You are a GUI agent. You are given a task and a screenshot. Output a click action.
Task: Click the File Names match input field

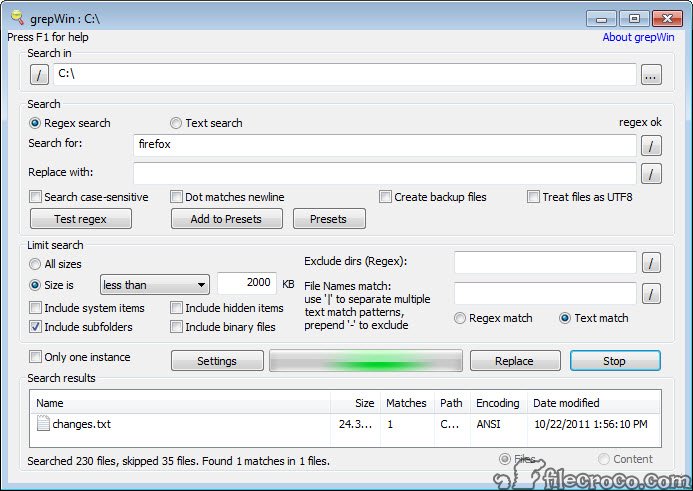545,293
